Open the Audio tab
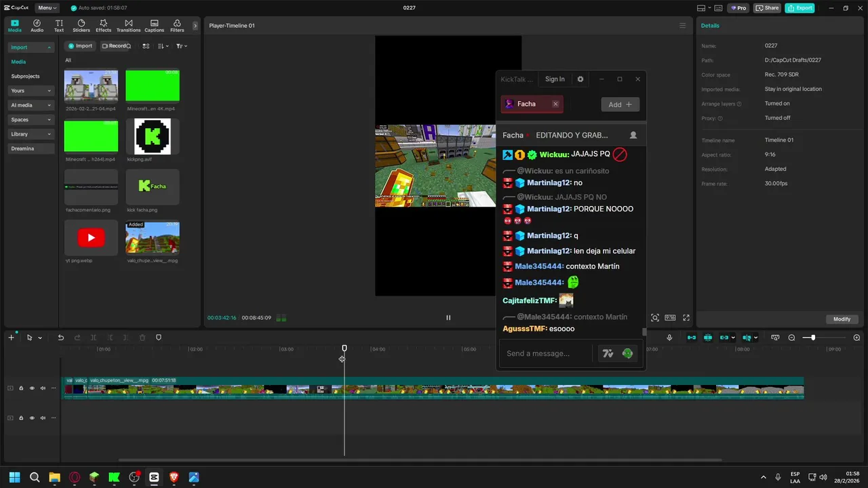Viewport: 868px width, 488px height. tap(37, 26)
